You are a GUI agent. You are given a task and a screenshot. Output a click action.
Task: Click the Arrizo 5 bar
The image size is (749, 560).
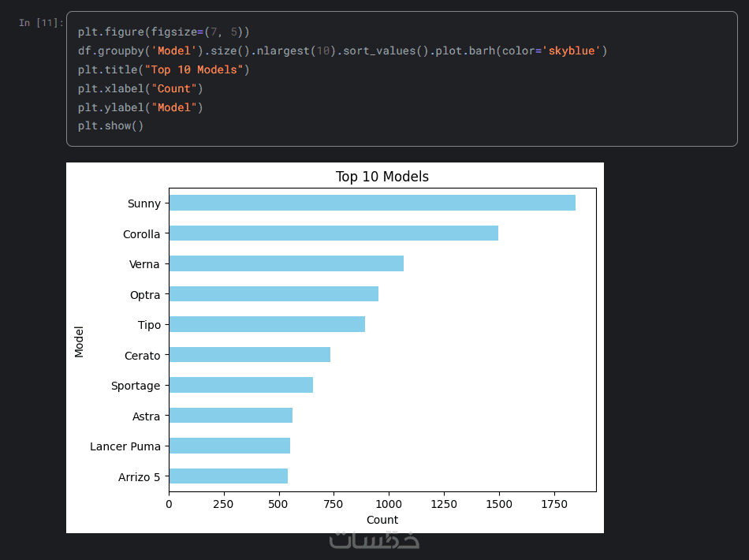pyautogui.click(x=228, y=476)
